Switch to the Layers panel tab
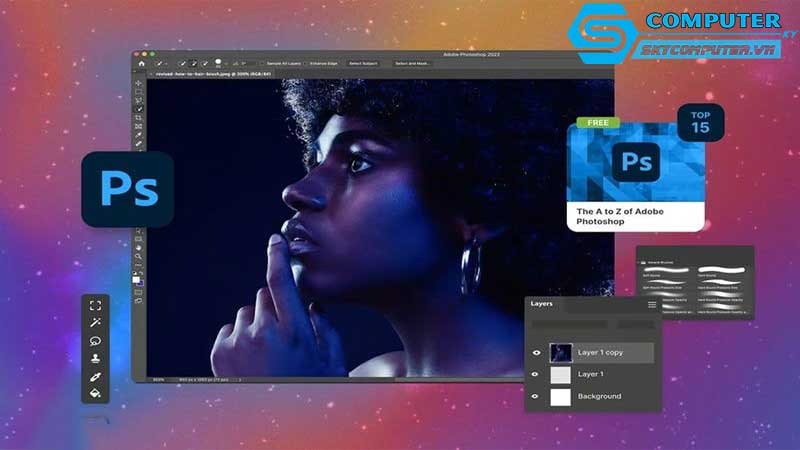This screenshot has width=800, height=450. [x=541, y=304]
